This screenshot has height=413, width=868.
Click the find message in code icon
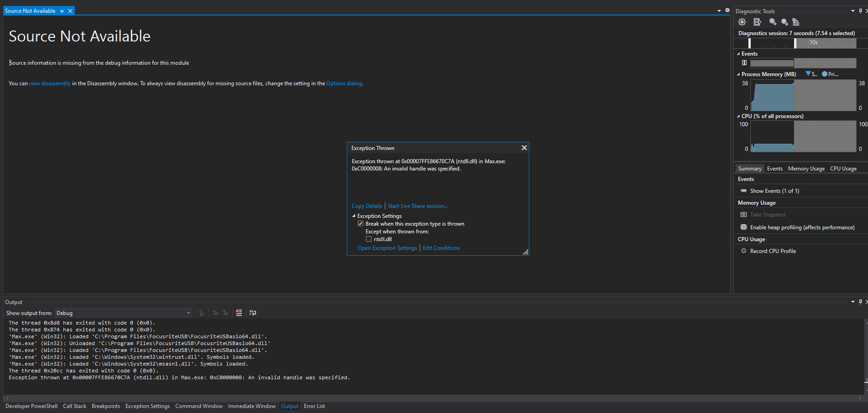[x=202, y=313]
